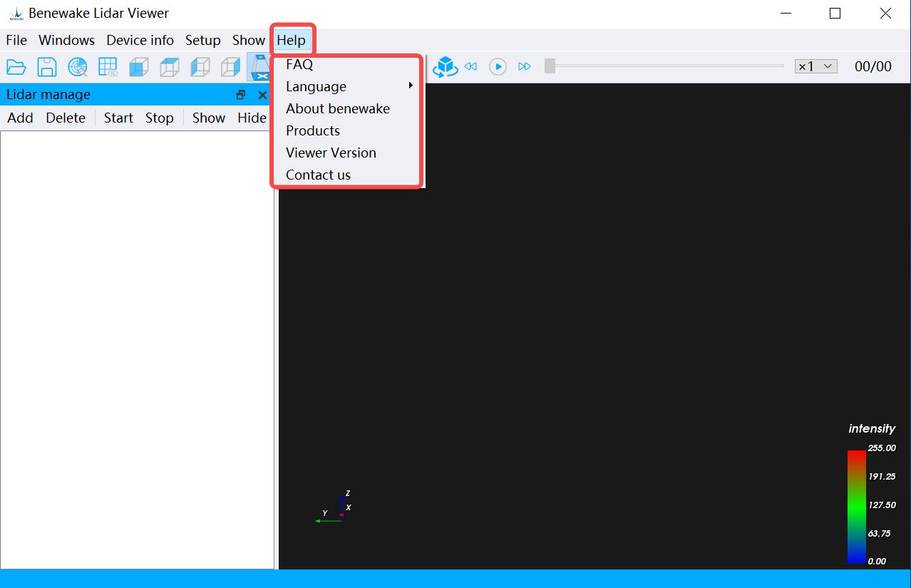Close the Lidar manage panel
Viewport: 911px width, 588px height.
(x=262, y=95)
